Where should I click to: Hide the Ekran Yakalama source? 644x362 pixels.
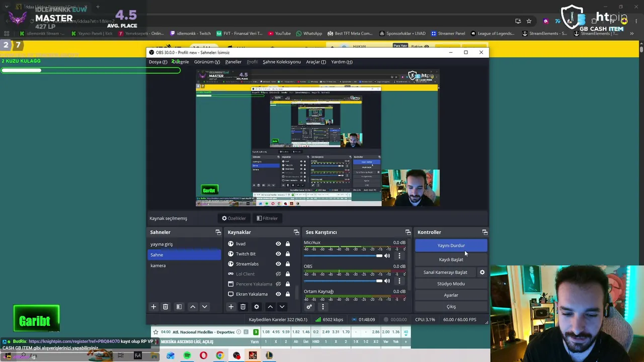coord(278,294)
